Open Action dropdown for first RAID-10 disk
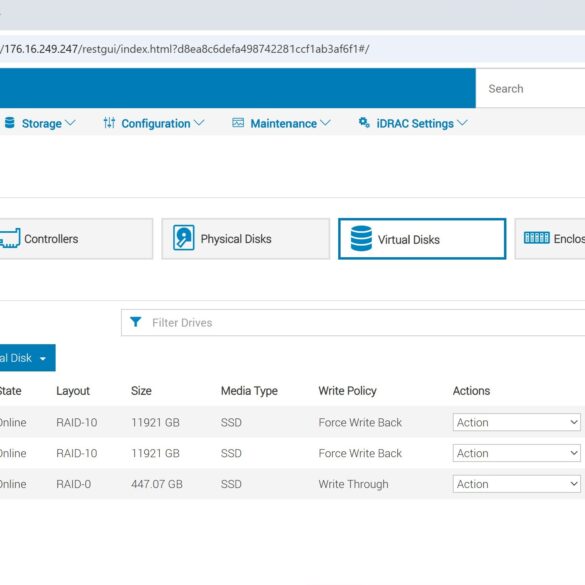This screenshot has height=585, width=585. 516,422
